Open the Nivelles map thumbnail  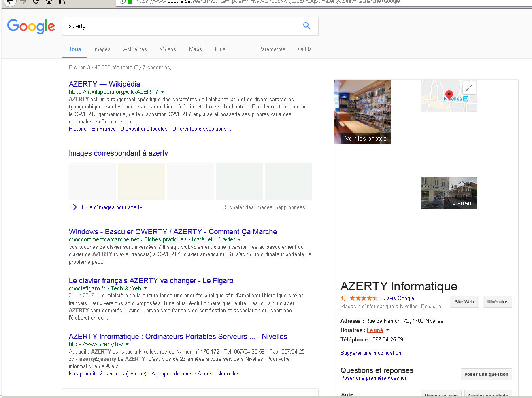tap(449, 96)
